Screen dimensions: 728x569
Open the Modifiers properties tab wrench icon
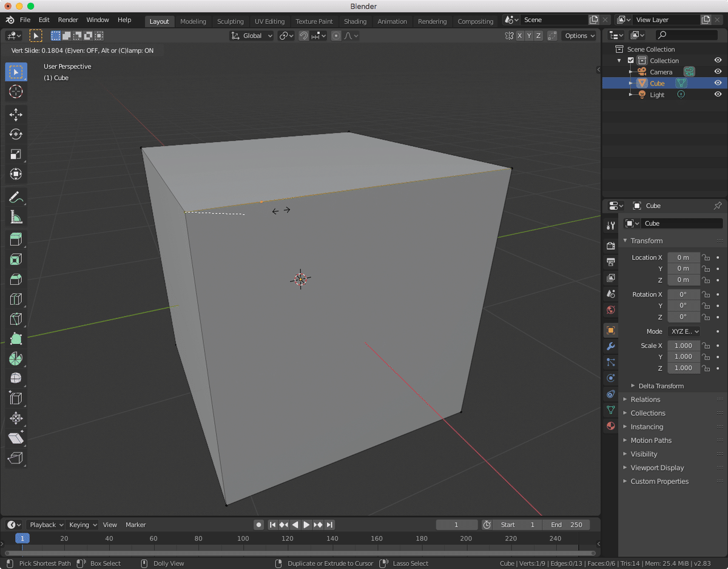611,346
